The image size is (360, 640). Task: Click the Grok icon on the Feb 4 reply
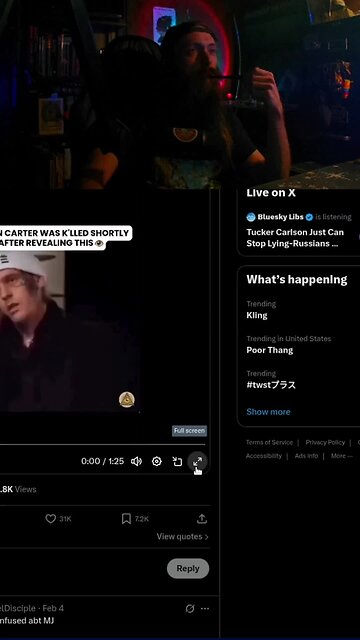coord(190,609)
